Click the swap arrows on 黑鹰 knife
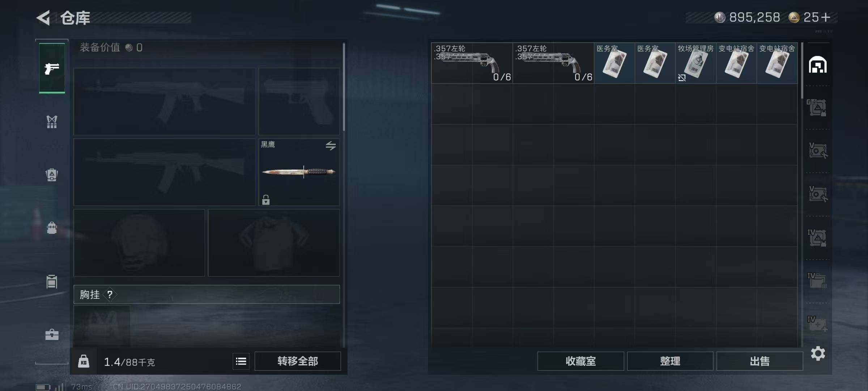Viewport: 868px width, 391px height. 331,146
